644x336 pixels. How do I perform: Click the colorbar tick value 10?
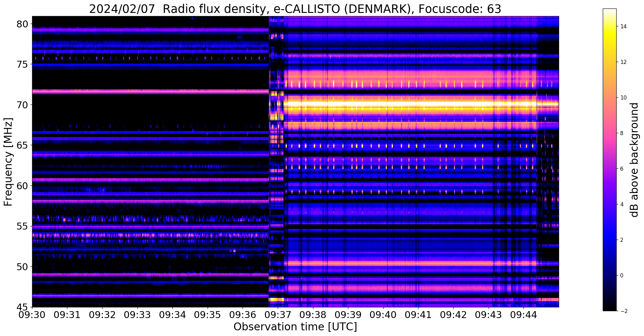point(623,98)
